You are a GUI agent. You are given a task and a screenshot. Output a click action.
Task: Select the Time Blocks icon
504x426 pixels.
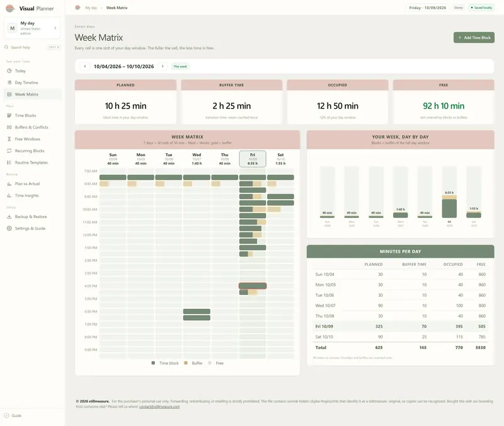(9, 115)
